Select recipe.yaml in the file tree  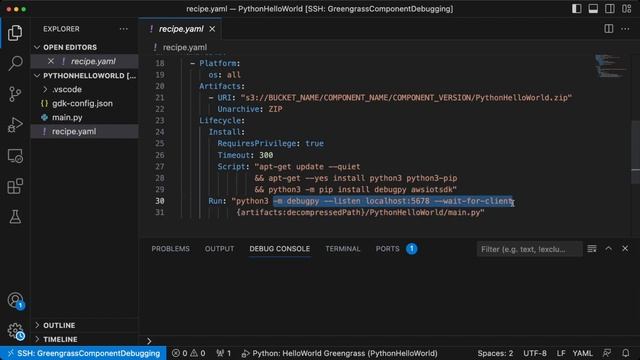84,131
